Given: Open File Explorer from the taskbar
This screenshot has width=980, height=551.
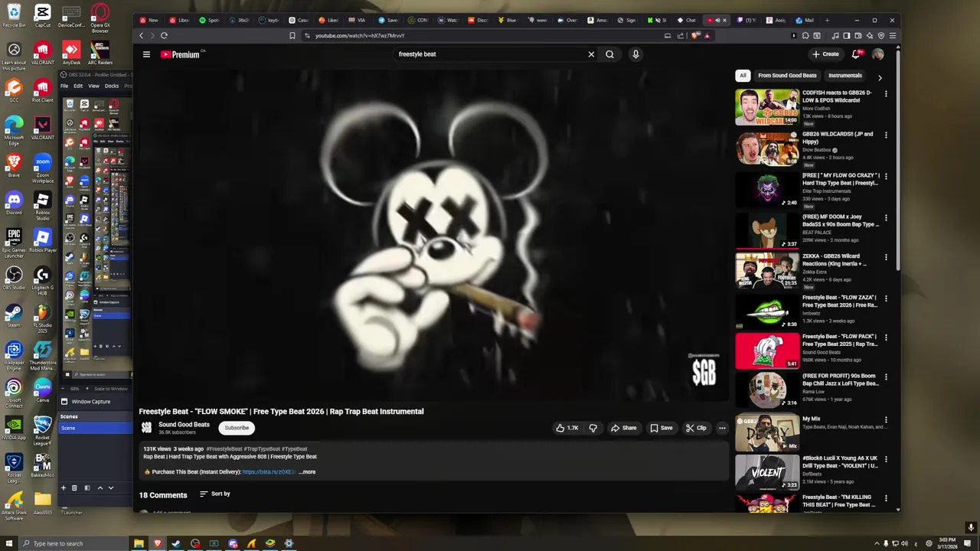Looking at the screenshot, I should tap(139, 543).
